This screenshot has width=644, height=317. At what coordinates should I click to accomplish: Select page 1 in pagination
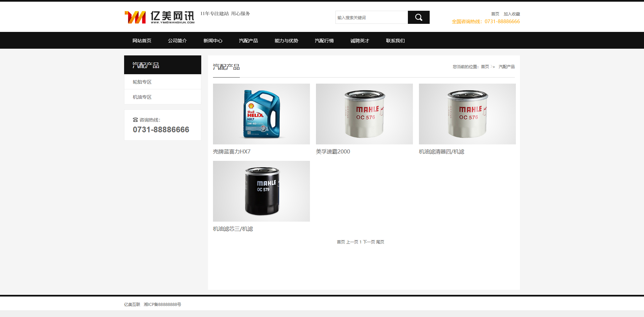(x=361, y=242)
